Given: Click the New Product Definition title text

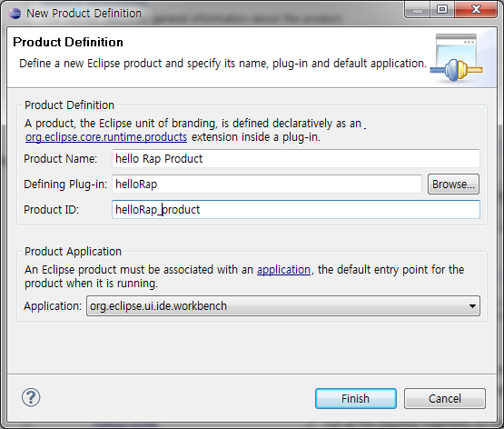Looking at the screenshot, I should pos(84,14).
